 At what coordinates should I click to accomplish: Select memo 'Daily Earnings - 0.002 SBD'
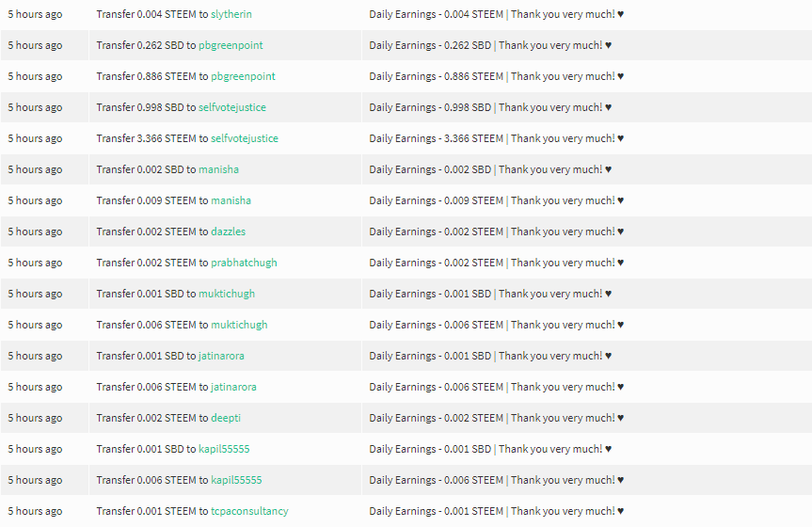(430, 169)
